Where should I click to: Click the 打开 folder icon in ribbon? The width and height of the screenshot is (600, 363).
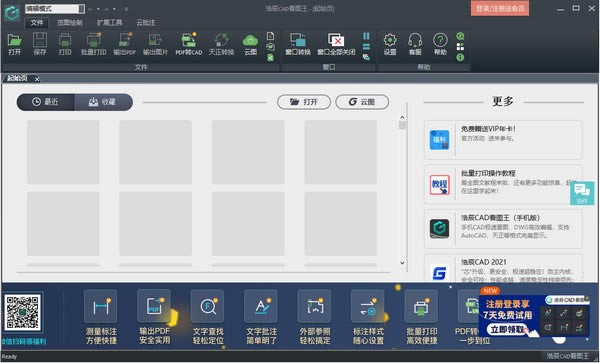click(15, 44)
